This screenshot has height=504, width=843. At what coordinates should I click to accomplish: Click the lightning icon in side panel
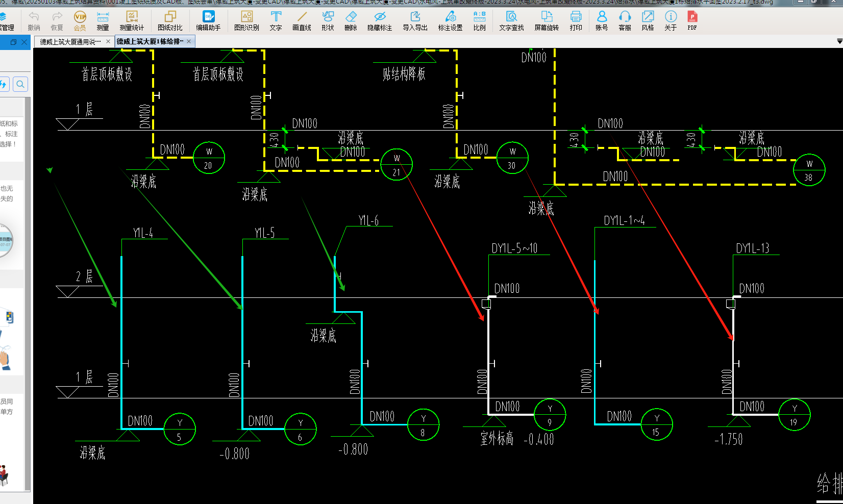[x=4, y=84]
